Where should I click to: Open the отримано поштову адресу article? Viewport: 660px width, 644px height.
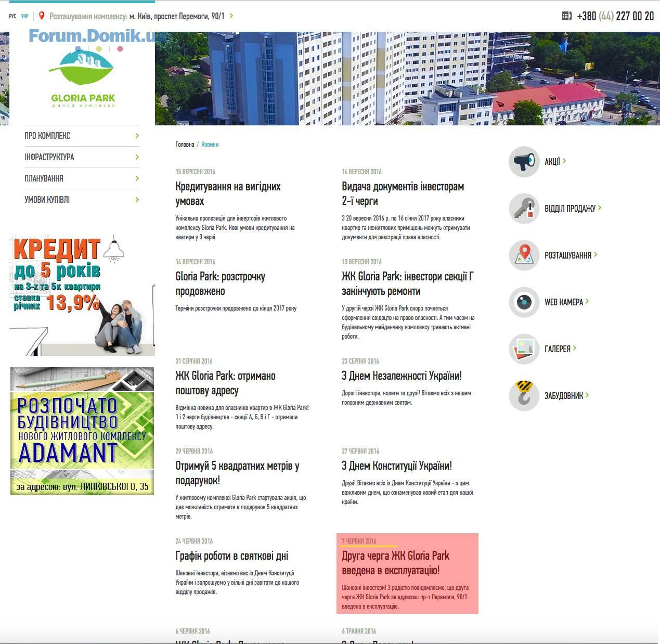pyautogui.click(x=226, y=383)
